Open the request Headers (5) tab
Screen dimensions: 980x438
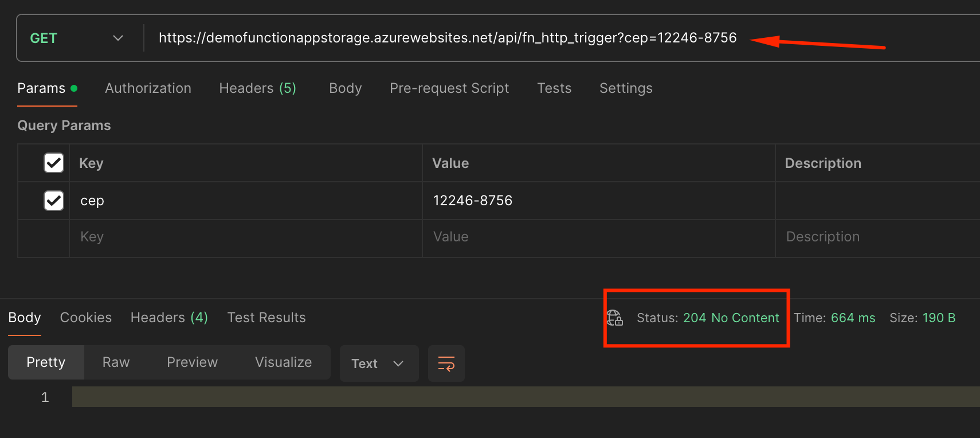pos(257,88)
